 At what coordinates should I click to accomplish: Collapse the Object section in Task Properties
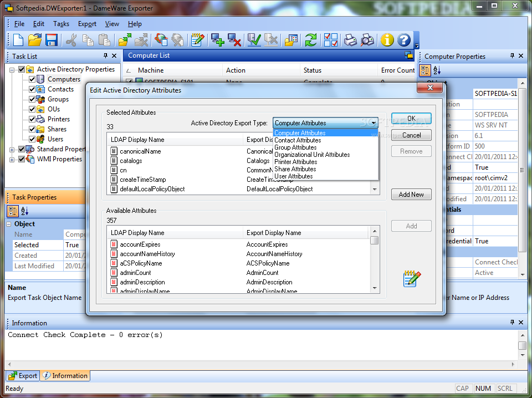[x=9, y=224]
